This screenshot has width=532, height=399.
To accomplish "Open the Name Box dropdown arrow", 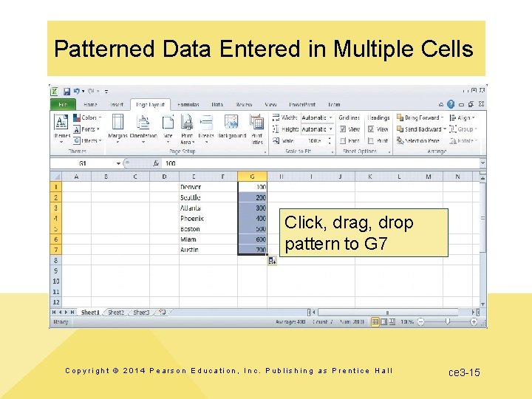I will 118,163.
